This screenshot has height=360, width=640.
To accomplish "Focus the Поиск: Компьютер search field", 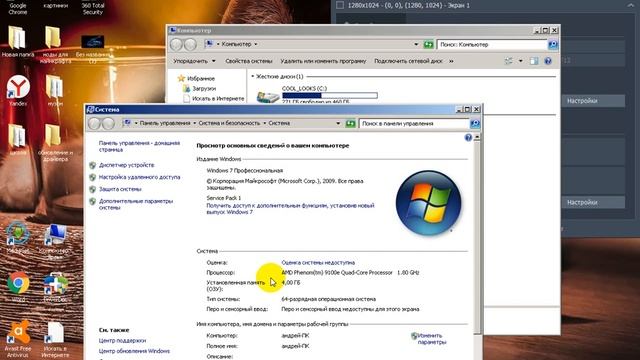I will click(x=492, y=44).
